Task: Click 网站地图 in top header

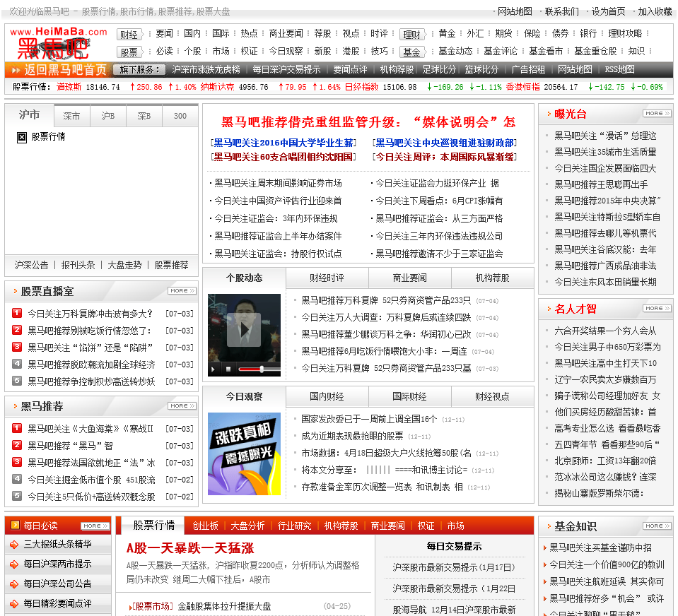Action: point(515,11)
